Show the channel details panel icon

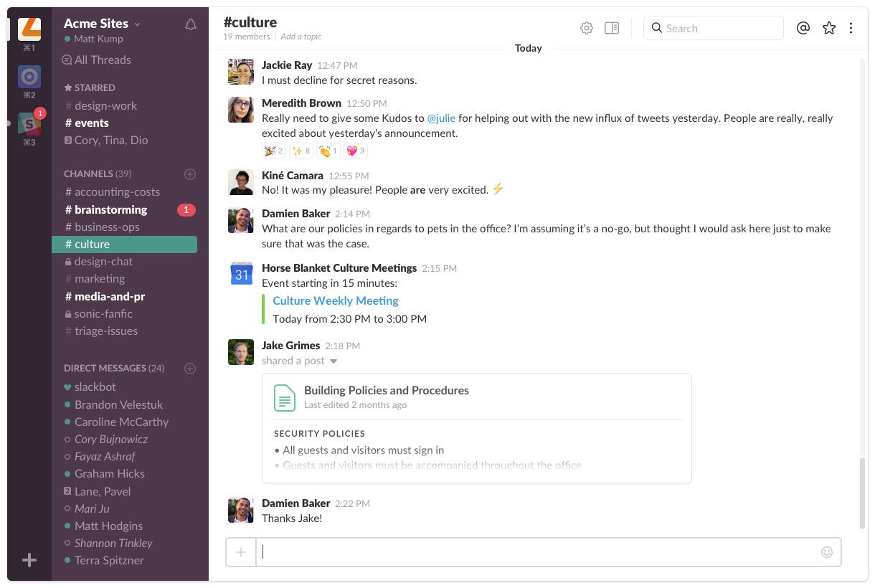pyautogui.click(x=611, y=28)
